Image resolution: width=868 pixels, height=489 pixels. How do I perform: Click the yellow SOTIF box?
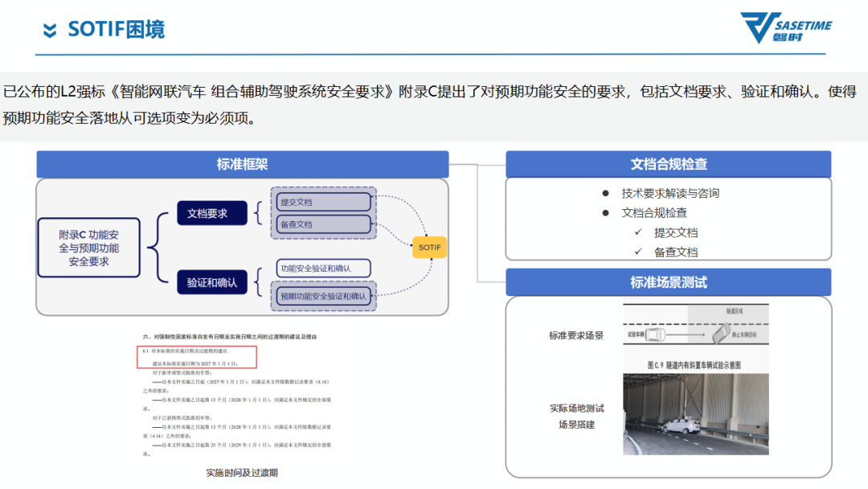coord(429,247)
